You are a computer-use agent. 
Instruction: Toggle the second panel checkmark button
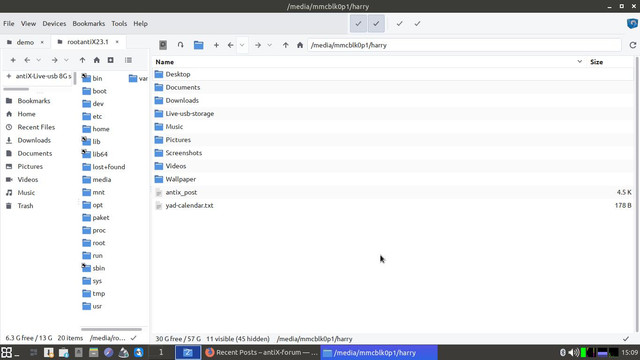(376, 24)
